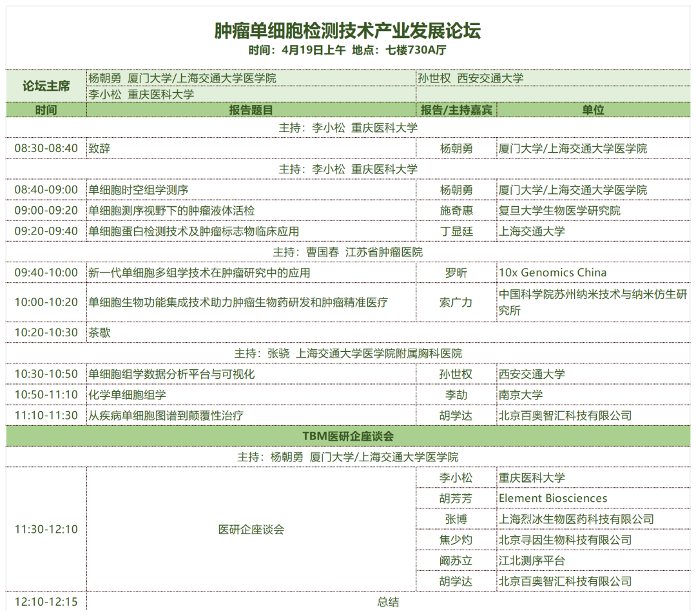This screenshot has height=616, width=696.
Task: Click the forum title 肿瘤单细胞检测技术产业发展论坛
Action: click(x=347, y=31)
